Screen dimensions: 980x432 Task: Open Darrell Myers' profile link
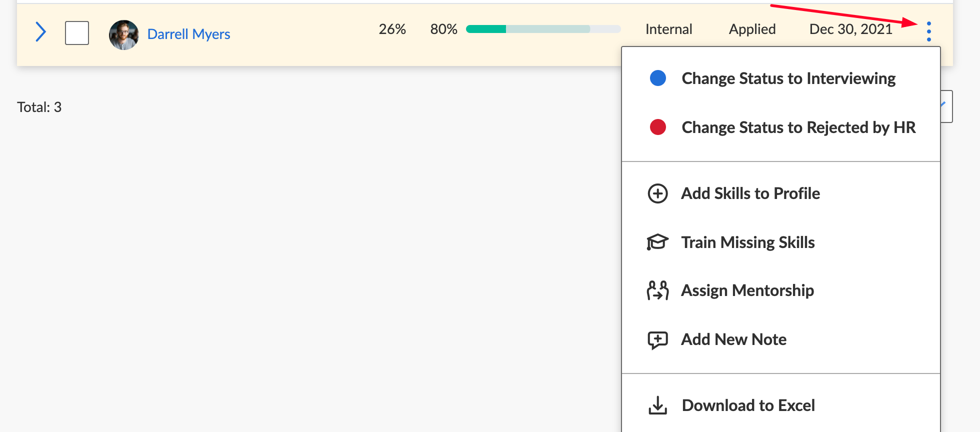188,34
